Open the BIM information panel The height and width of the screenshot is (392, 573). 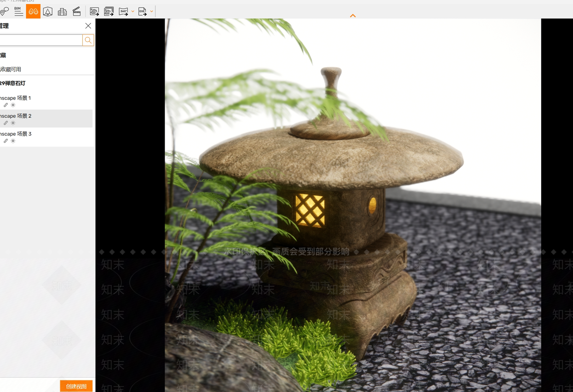tap(19, 11)
